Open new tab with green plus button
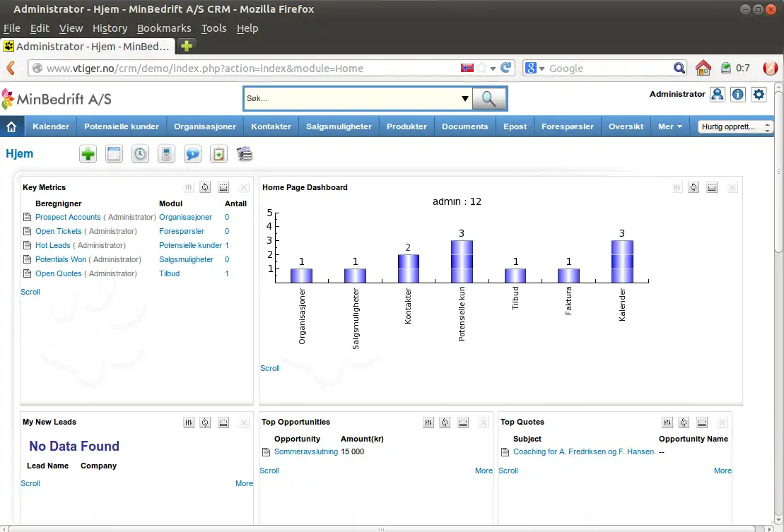Screen dimensions: 784x532 tap(187, 46)
